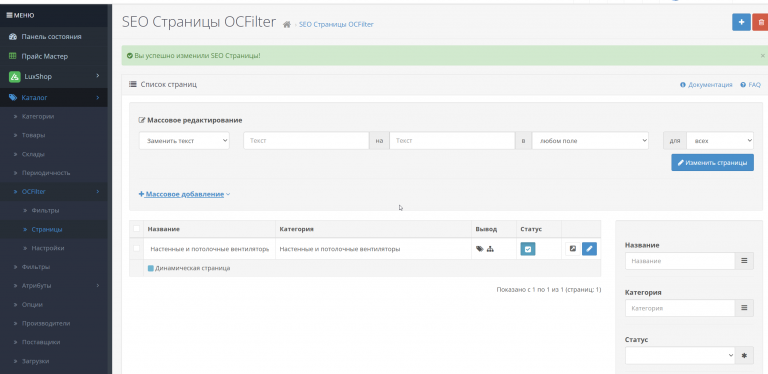Go to Производители in sidebar
768x374 pixels.
click(x=46, y=324)
